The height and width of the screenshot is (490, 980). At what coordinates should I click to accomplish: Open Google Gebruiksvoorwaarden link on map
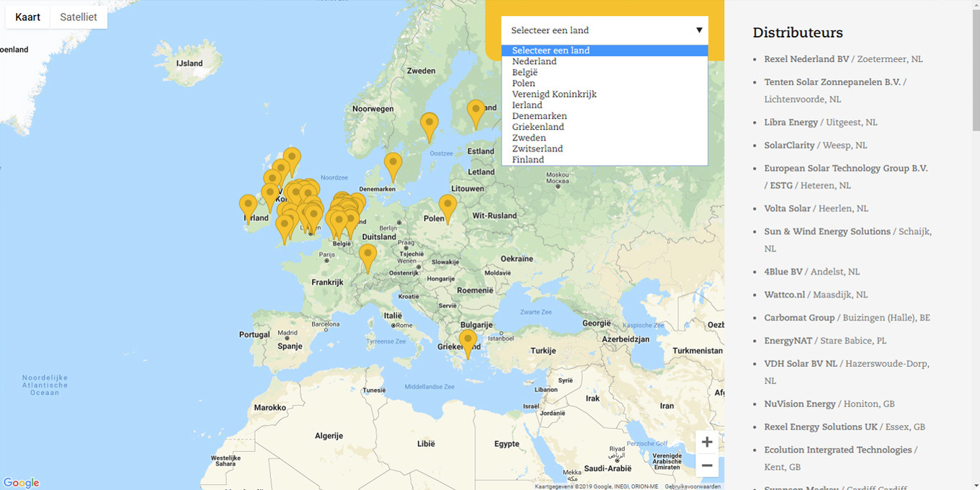(x=692, y=486)
